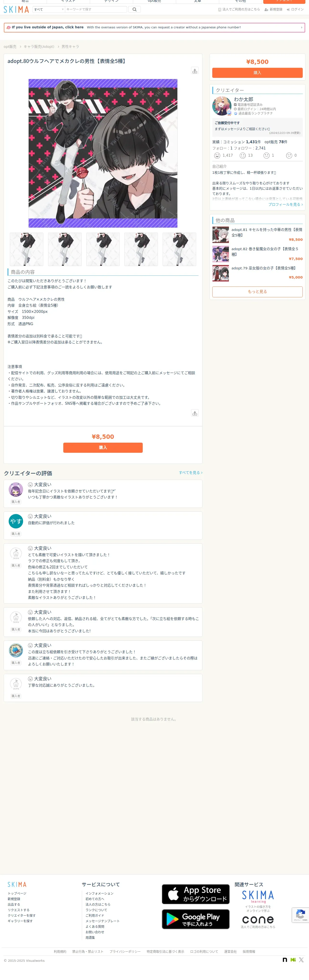Click purple-haired reviewer avatar

[x=16, y=490]
